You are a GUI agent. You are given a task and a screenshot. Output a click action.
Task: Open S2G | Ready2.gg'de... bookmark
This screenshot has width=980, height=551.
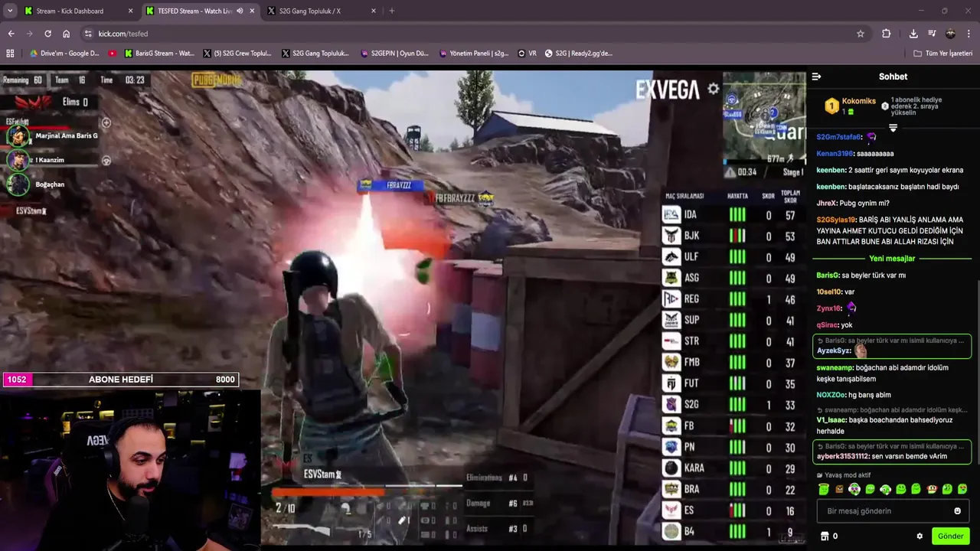[579, 54]
